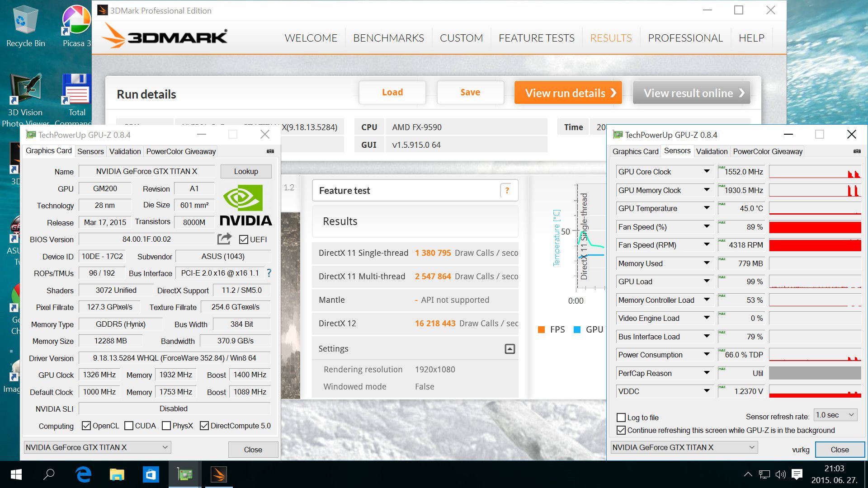Viewport: 868px width, 488px height.
Task: Open Action Center notifications icon
Action: pyautogui.click(x=797, y=474)
